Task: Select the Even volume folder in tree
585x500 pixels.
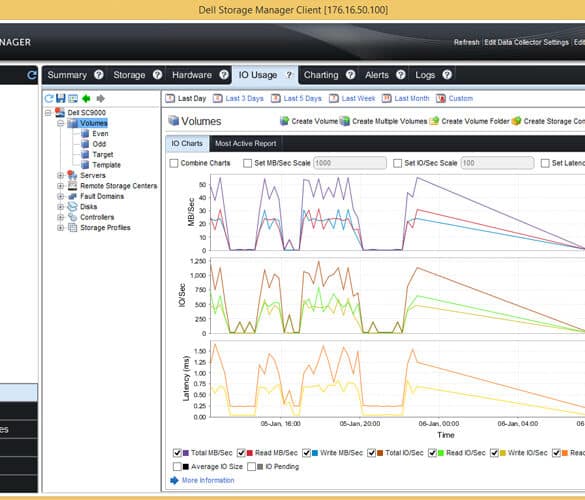Action: click(x=100, y=134)
